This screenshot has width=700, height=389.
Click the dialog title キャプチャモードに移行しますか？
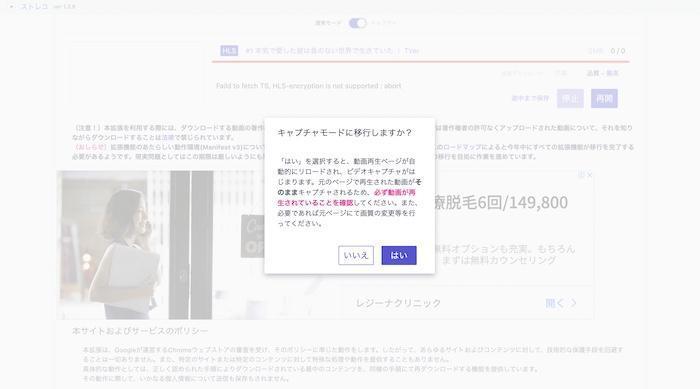[x=345, y=133]
